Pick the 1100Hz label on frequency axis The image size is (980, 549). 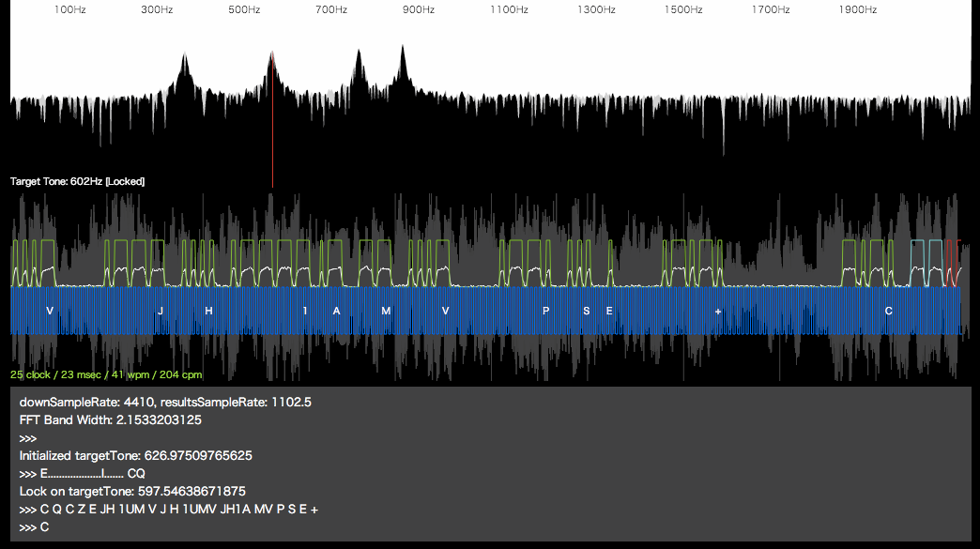[x=509, y=10]
